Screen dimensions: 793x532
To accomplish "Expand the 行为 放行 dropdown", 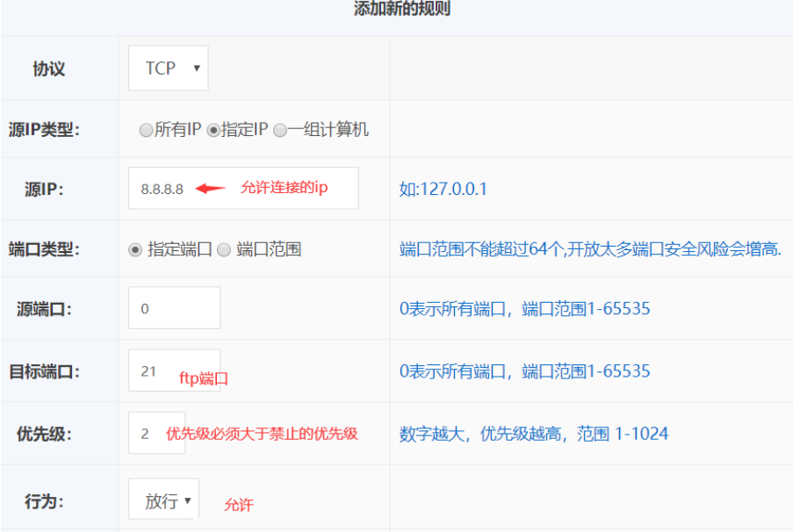I will coord(163,500).
